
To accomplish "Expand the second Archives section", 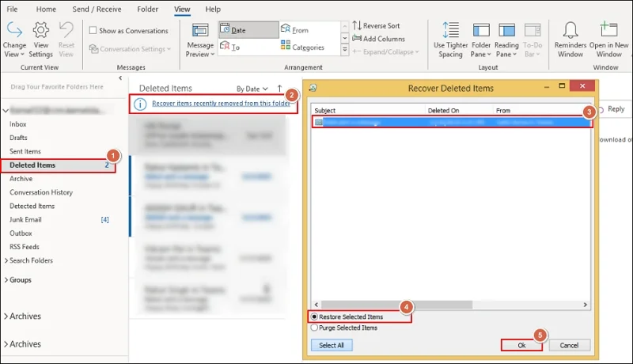I will (6, 344).
